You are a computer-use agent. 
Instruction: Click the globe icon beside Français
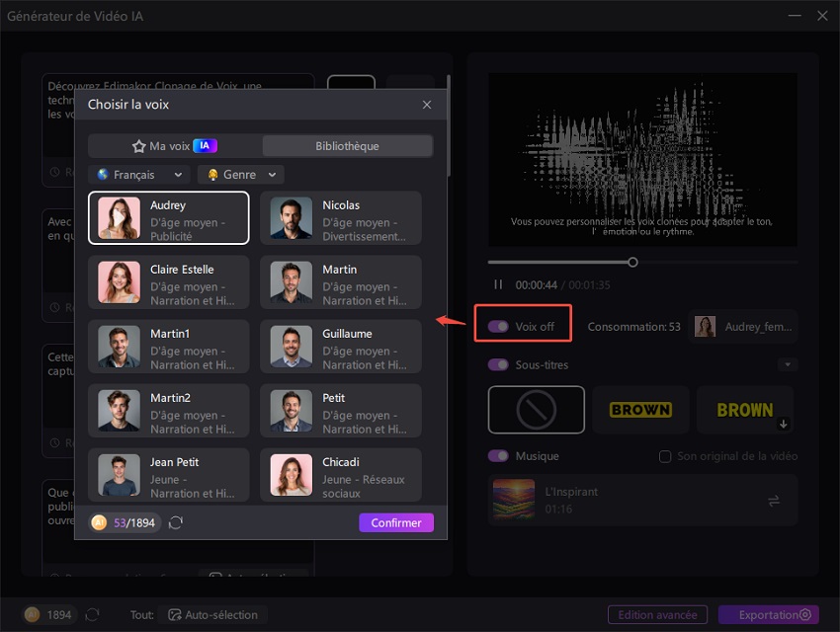pyautogui.click(x=103, y=175)
